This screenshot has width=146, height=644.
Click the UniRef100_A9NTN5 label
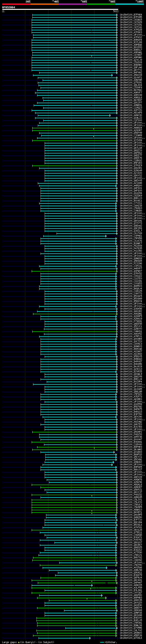131,80
